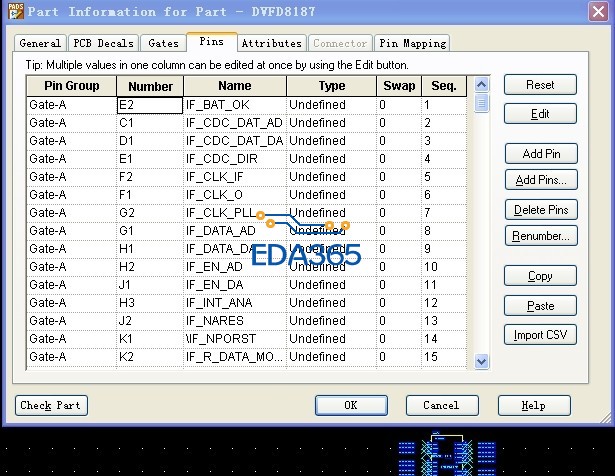This screenshot has width=615, height=476.
Task: Click the Add Pin button
Action: [541, 154]
